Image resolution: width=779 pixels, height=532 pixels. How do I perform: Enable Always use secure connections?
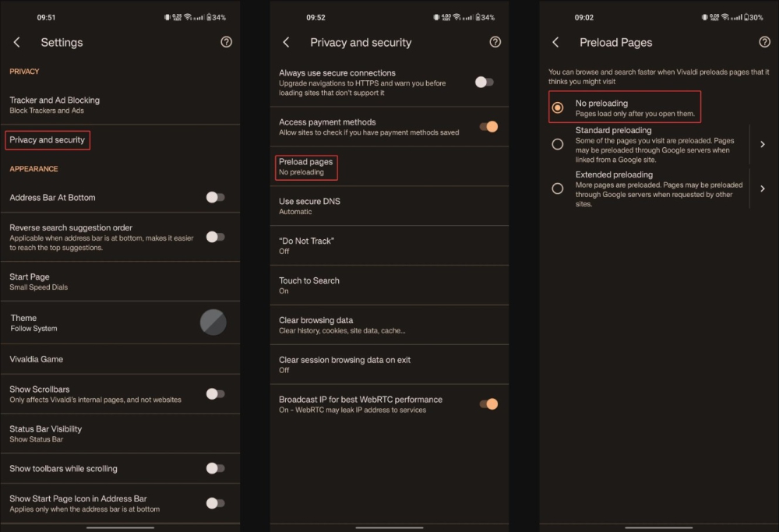click(485, 82)
